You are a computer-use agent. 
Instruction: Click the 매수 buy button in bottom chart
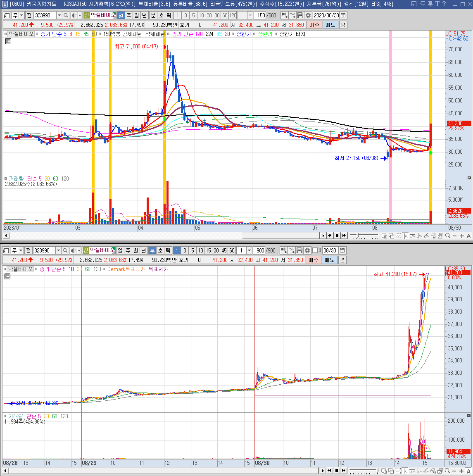[x=313, y=260]
